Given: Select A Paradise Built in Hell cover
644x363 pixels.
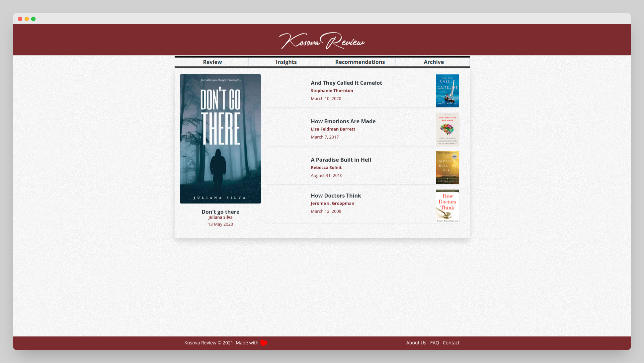Looking at the screenshot, I should (x=447, y=167).
